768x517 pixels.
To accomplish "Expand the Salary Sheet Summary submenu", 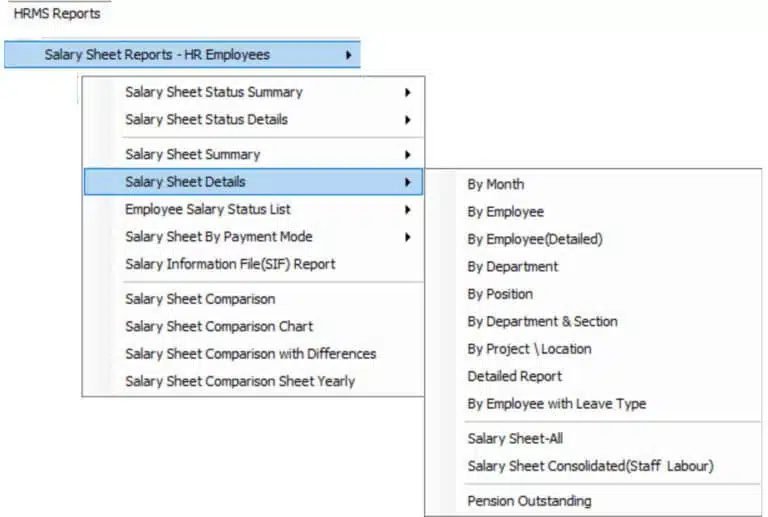I will (x=192, y=154).
